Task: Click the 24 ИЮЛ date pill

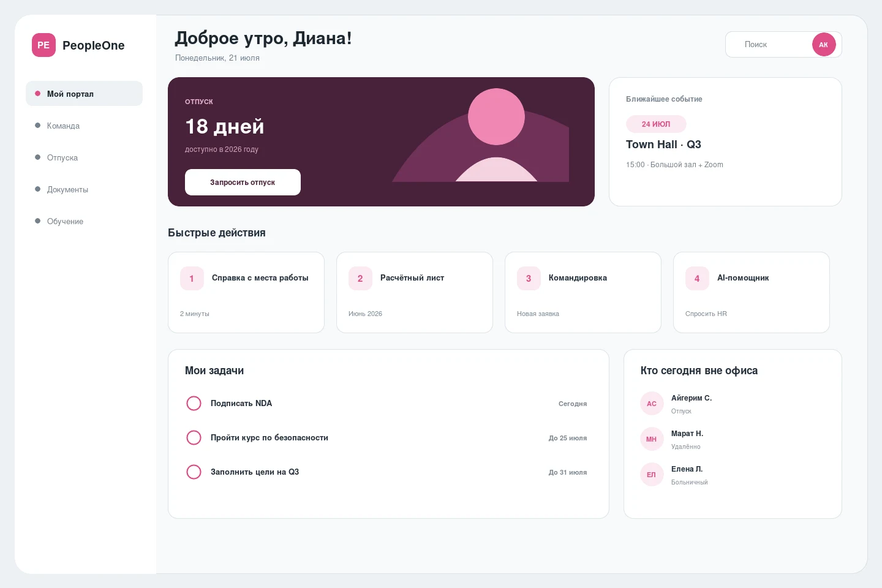Action: (x=656, y=124)
